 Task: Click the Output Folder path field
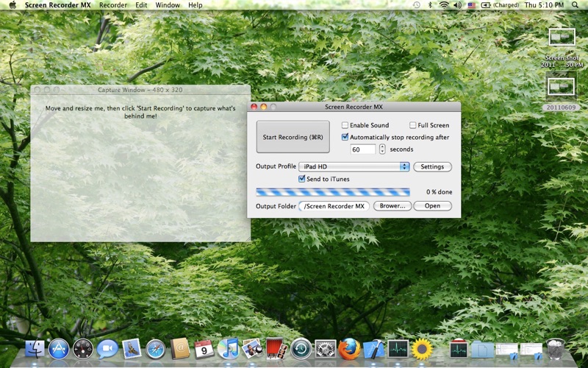[x=334, y=206]
